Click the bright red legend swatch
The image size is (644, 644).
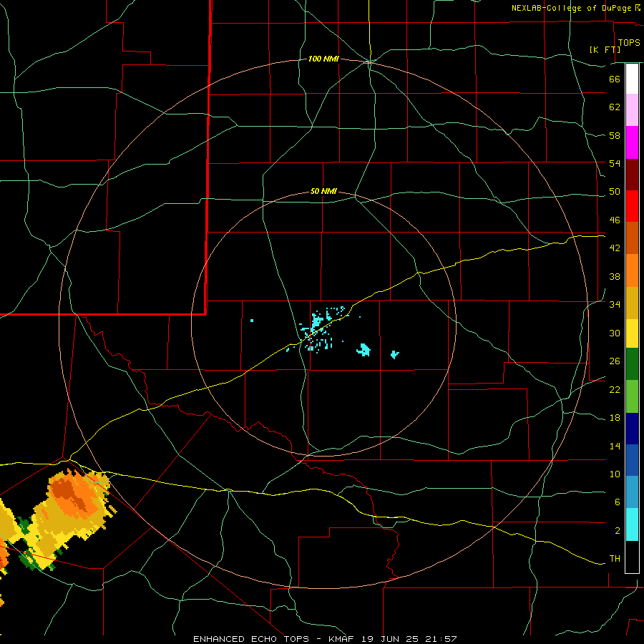pos(632,206)
